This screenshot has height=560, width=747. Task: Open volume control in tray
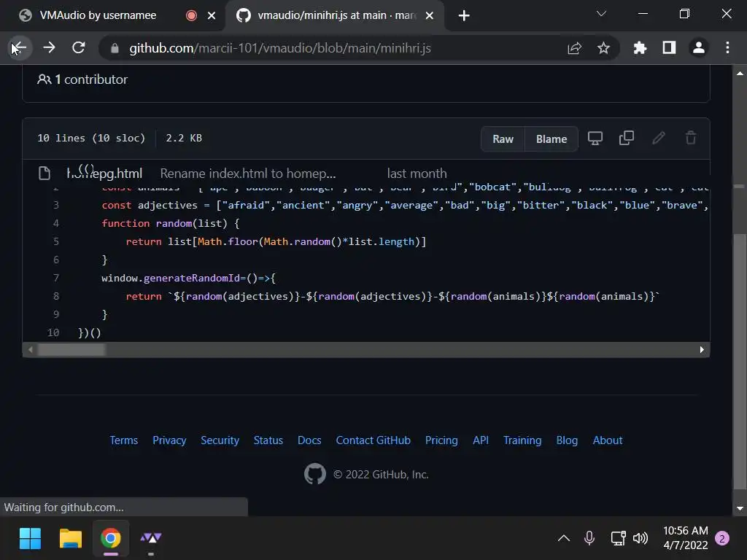pos(640,538)
